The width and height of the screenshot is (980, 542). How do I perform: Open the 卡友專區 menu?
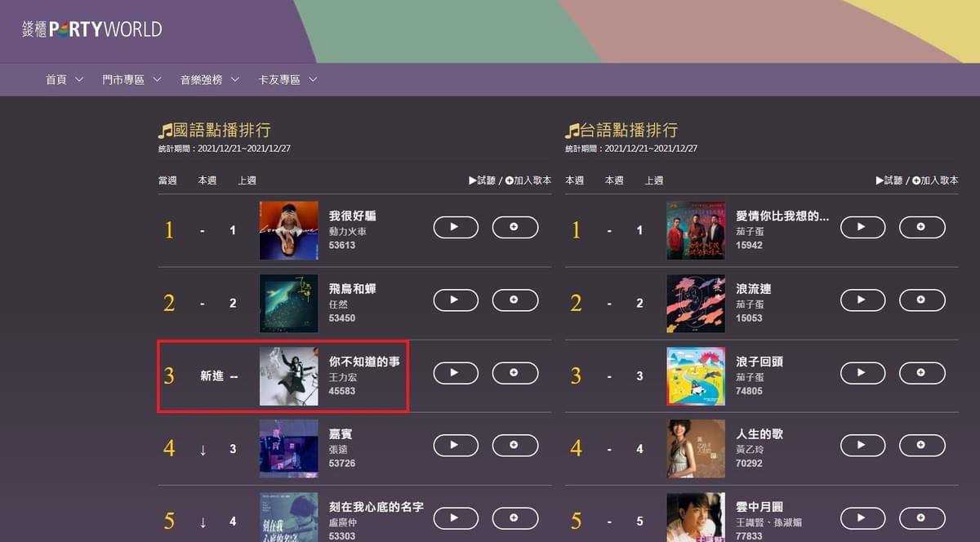coord(287,80)
